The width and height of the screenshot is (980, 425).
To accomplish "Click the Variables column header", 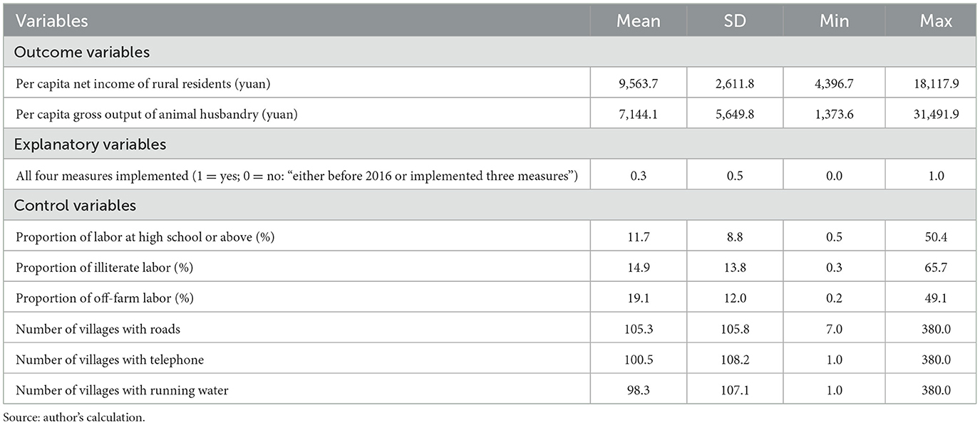I will pyautogui.click(x=52, y=21).
